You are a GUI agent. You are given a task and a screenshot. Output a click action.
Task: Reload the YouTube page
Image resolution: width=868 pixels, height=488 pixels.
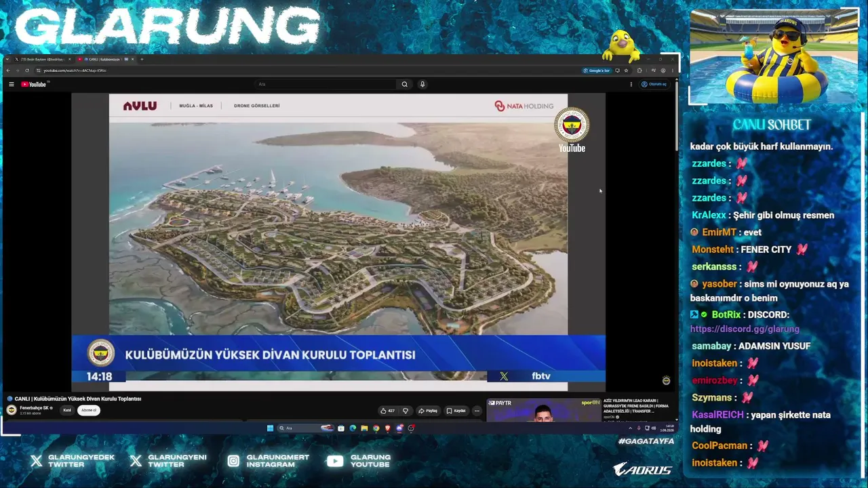(27, 70)
